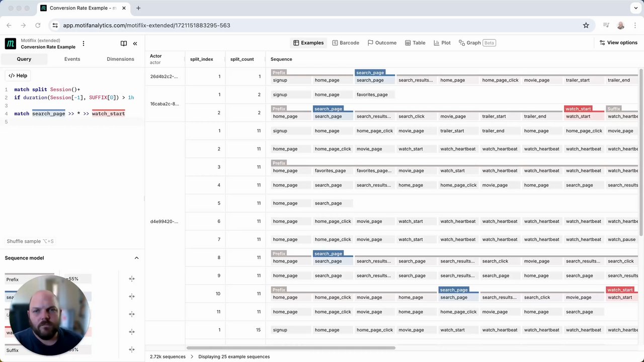Click the Prefix row in the sequence model
The image size is (644, 362).
[30, 279]
